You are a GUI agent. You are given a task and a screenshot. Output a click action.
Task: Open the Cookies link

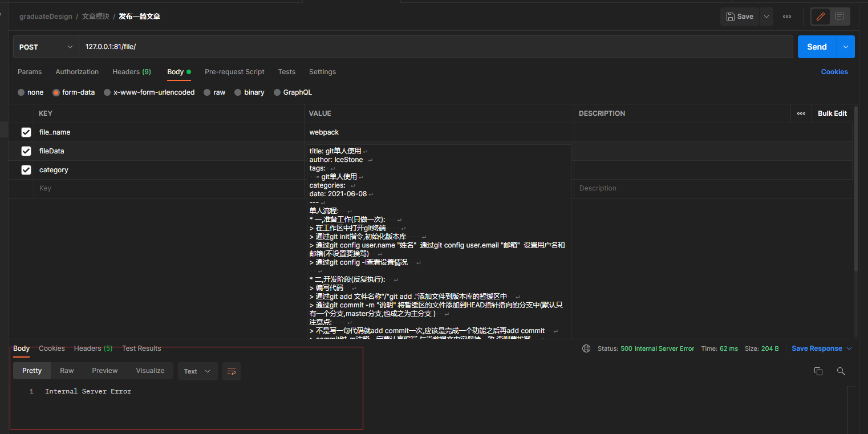click(834, 72)
